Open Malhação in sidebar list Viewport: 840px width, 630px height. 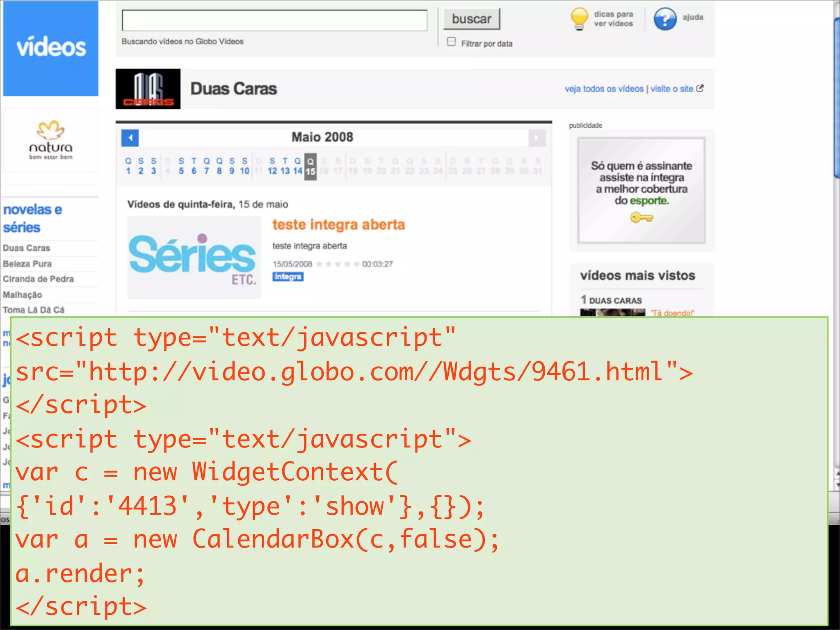point(23,295)
